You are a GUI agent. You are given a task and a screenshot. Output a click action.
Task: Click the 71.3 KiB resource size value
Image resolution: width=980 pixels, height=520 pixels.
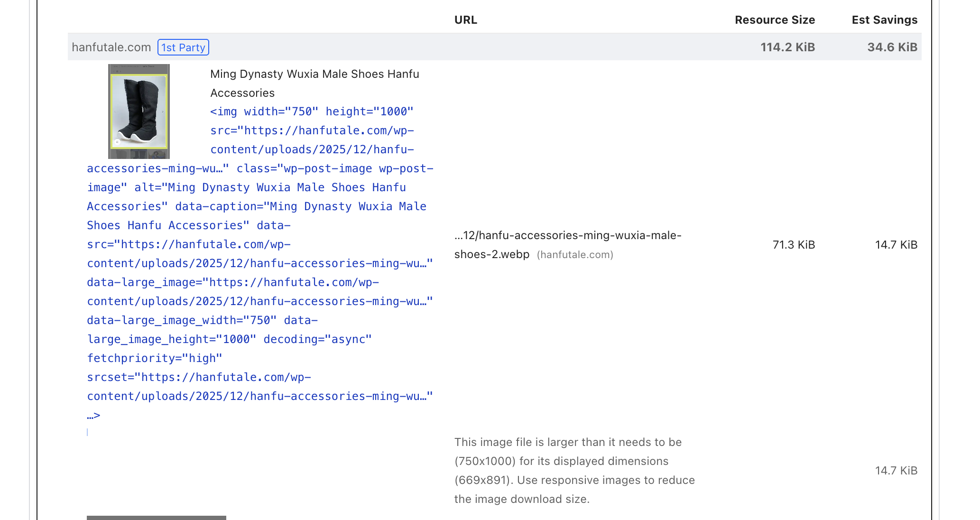794,245
